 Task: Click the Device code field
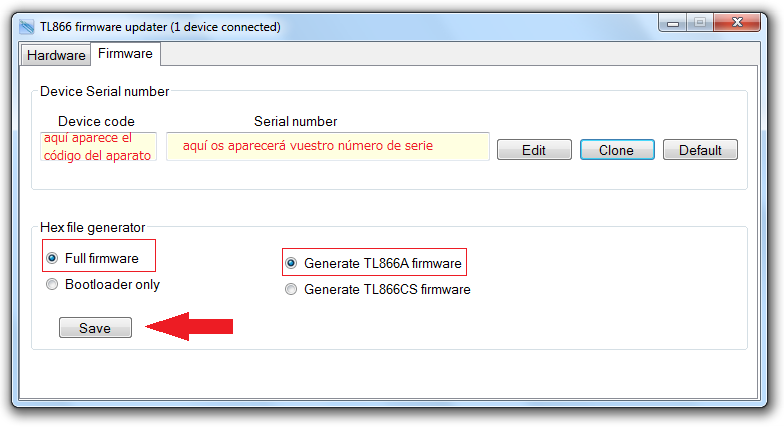98,146
